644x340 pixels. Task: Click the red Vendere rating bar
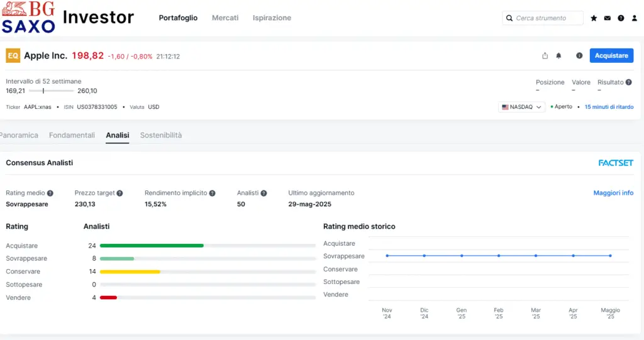click(108, 298)
